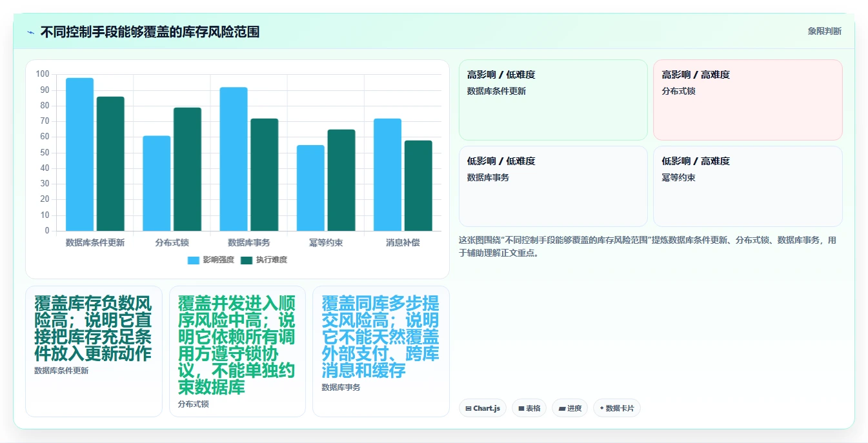Click the 100 y-axis tick label

pyautogui.click(x=43, y=74)
